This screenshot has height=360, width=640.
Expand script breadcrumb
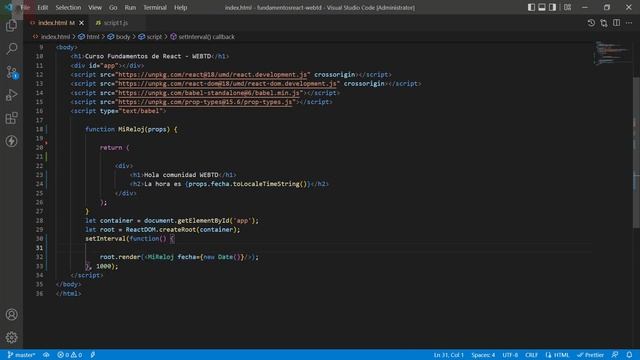150,37
